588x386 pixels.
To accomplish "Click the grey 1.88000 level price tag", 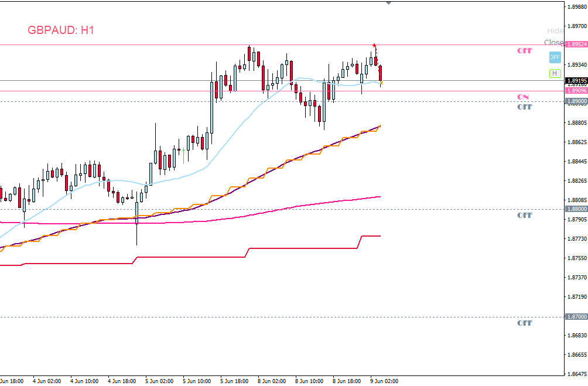I will pos(576,209).
